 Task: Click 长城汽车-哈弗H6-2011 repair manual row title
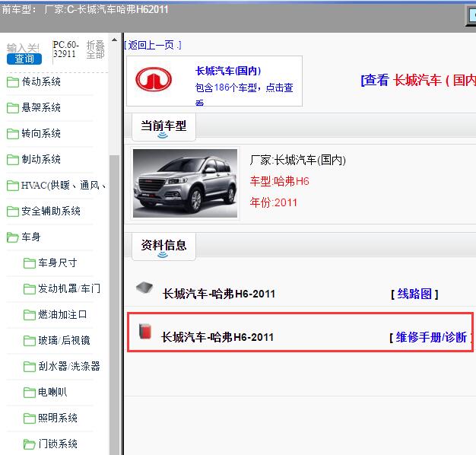(x=217, y=338)
